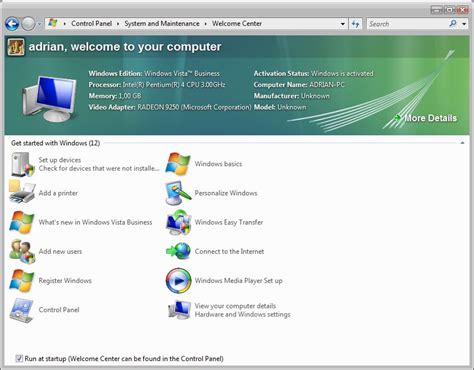The height and width of the screenshot is (370, 474).
Task: Click the View your computer details icon
Action: coord(179,310)
